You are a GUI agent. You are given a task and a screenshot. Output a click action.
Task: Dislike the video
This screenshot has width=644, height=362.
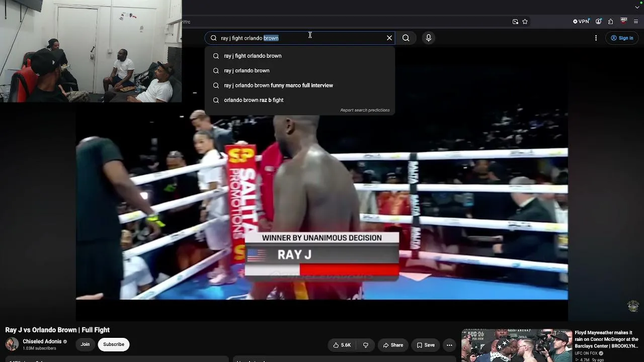pyautogui.click(x=366, y=345)
